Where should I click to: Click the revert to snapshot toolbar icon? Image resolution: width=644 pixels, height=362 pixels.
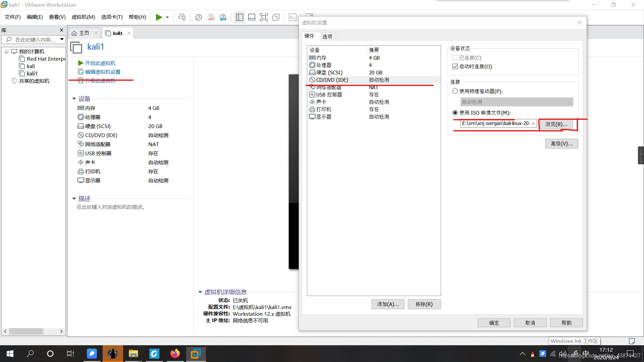point(211,17)
